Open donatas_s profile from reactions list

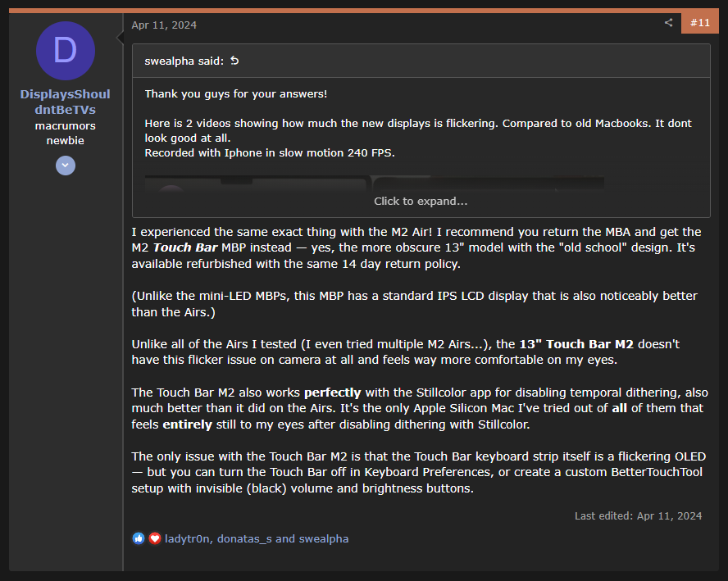click(x=244, y=539)
